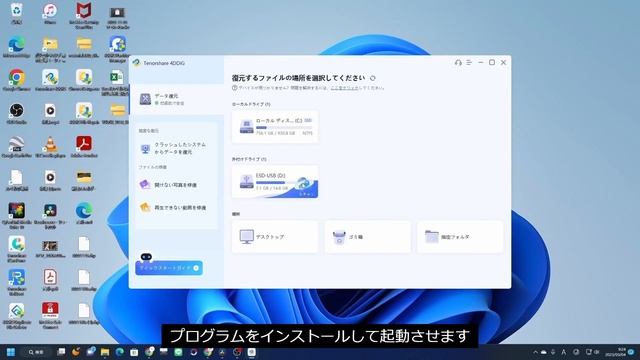Click the Local Disk C drive icon
This screenshot has width=640, height=360.
click(247, 127)
